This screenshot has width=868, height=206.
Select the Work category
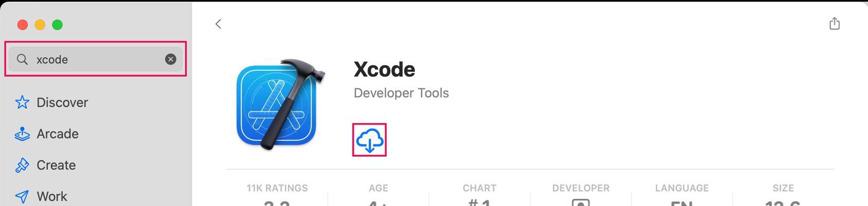click(52, 197)
